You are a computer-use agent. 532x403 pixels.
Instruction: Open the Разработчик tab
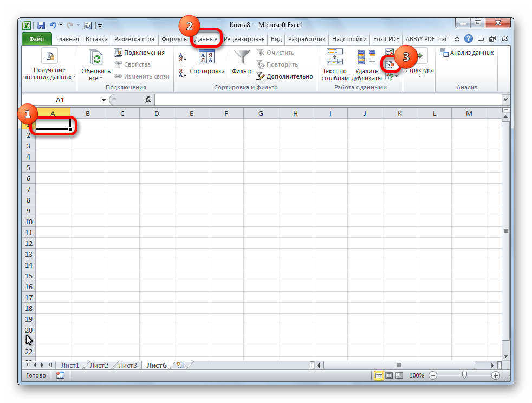(307, 39)
